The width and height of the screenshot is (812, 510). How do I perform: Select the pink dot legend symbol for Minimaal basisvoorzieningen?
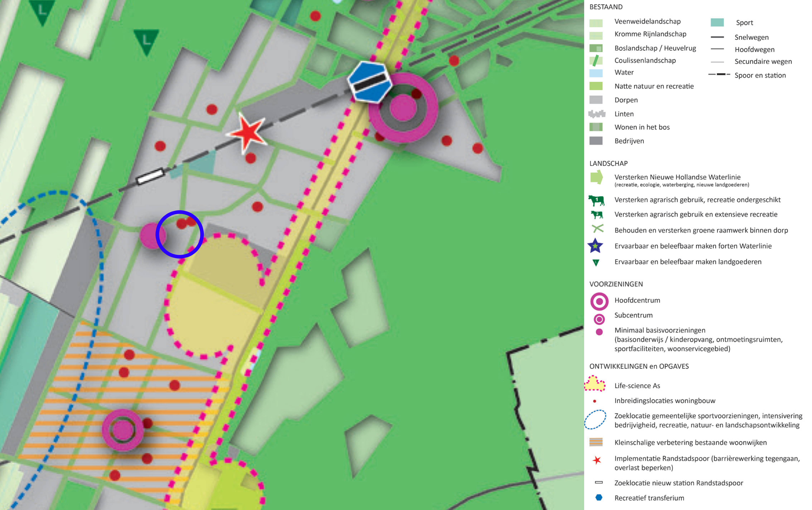(x=599, y=332)
